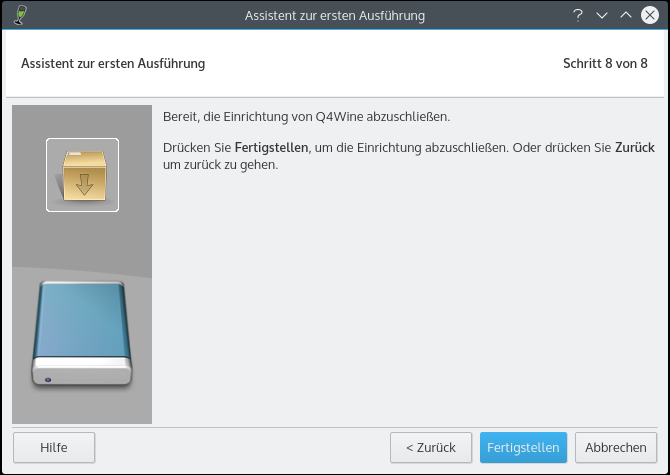670x475 pixels.
Task: Go back with the < Zurück button
Action: click(430, 447)
